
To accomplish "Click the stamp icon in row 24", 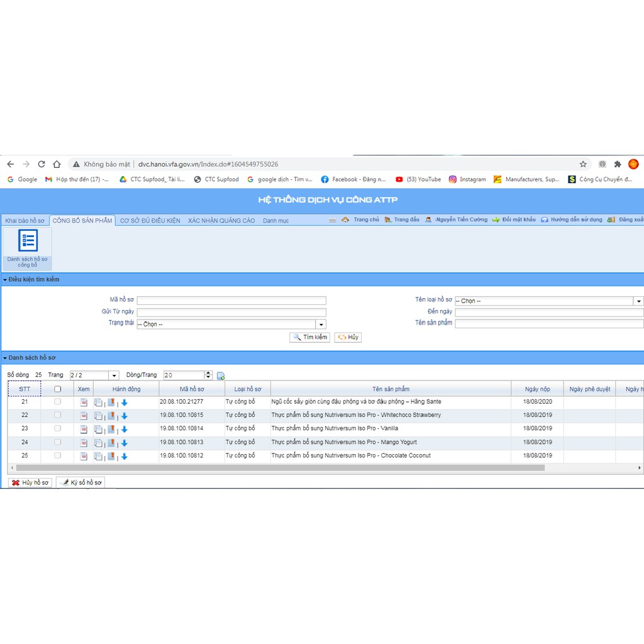I will (x=111, y=443).
